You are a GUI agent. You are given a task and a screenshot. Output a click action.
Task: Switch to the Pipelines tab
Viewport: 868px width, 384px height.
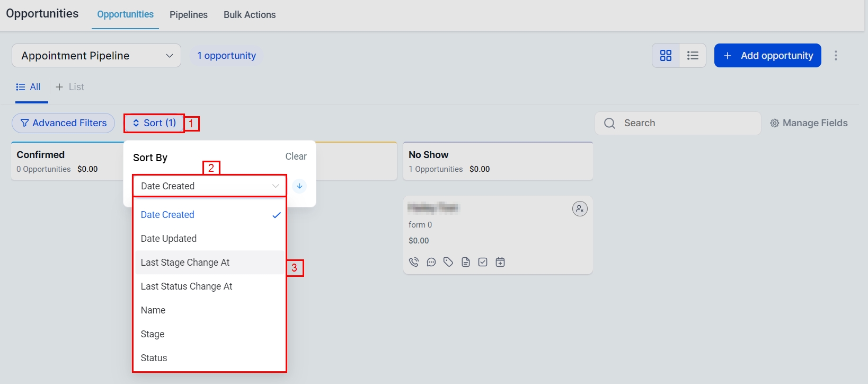[188, 15]
